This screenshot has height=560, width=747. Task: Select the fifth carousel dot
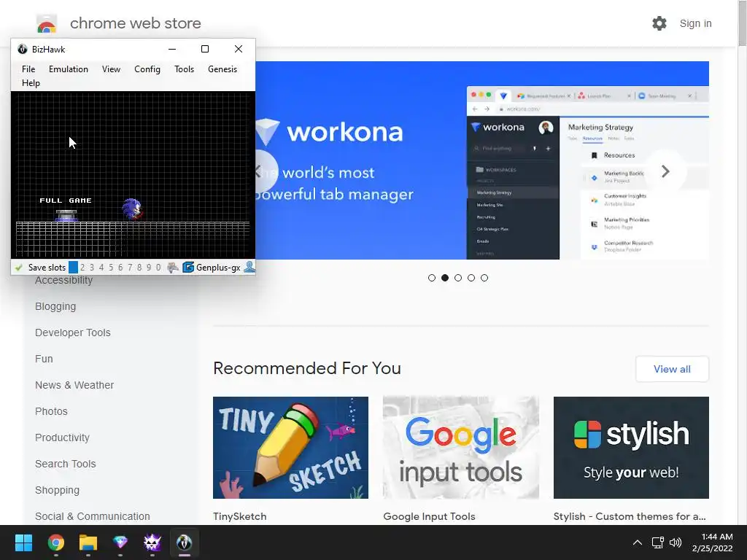tap(484, 278)
